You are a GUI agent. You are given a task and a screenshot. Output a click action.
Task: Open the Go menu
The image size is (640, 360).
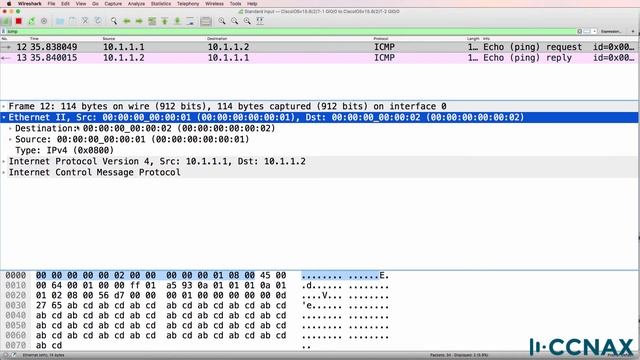click(95, 4)
